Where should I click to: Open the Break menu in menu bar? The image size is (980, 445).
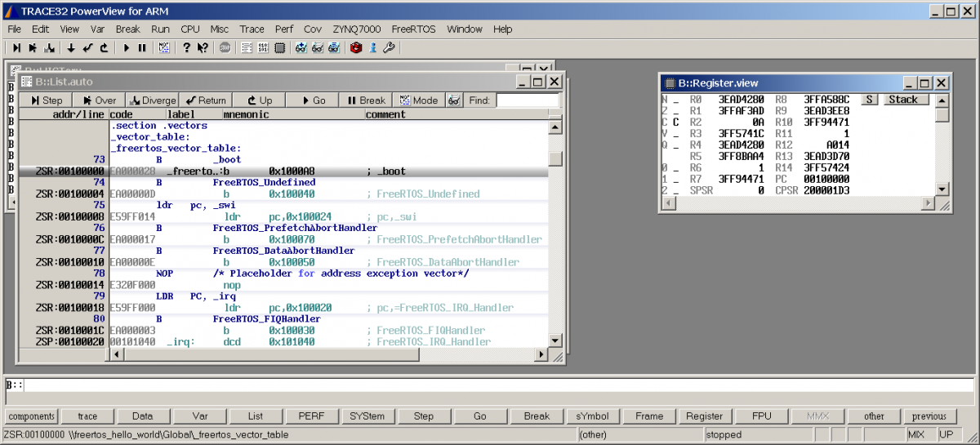127,29
